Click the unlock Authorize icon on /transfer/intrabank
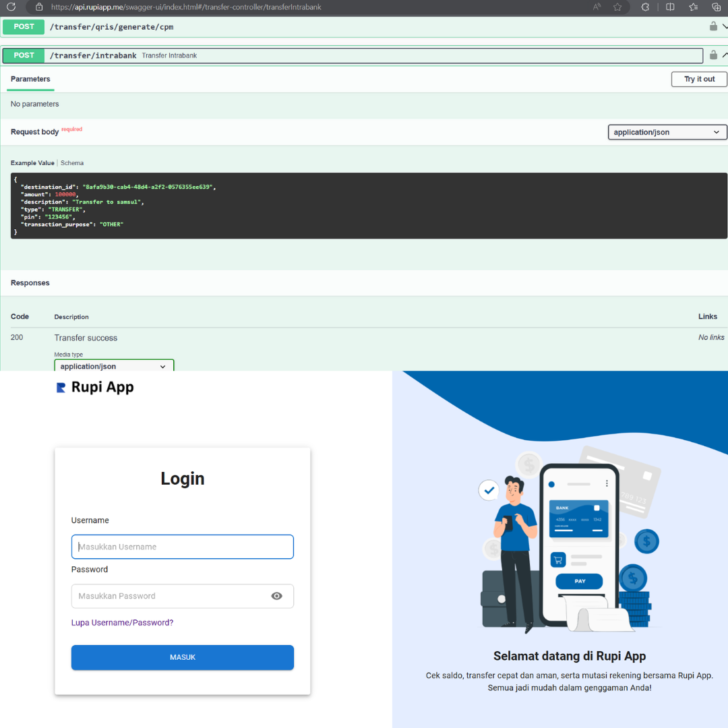 (712, 55)
